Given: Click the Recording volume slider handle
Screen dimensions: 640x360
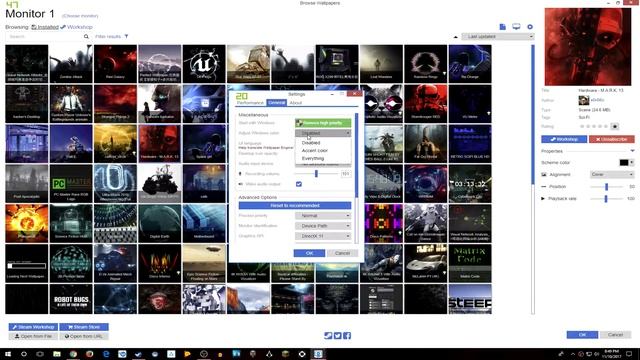Looking at the screenshot, I should click(x=316, y=174).
